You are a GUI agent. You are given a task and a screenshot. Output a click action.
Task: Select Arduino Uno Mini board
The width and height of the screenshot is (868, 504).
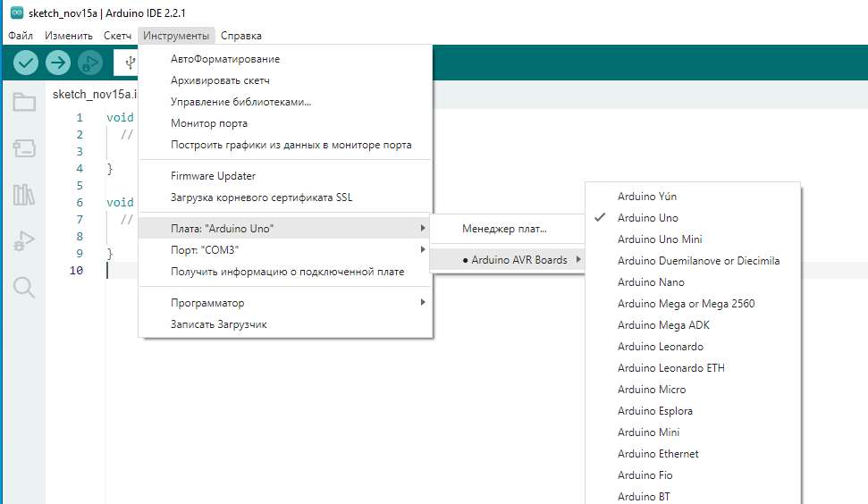[x=693, y=239]
